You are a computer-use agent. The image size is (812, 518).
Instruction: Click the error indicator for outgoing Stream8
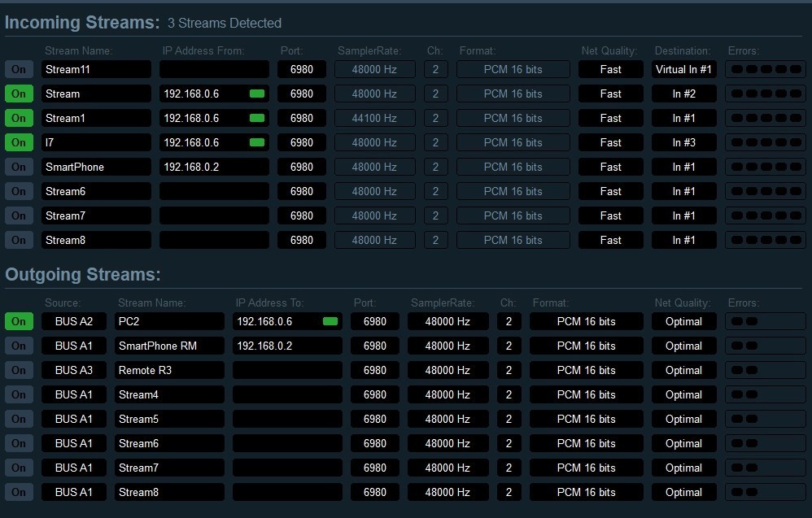[x=765, y=492]
